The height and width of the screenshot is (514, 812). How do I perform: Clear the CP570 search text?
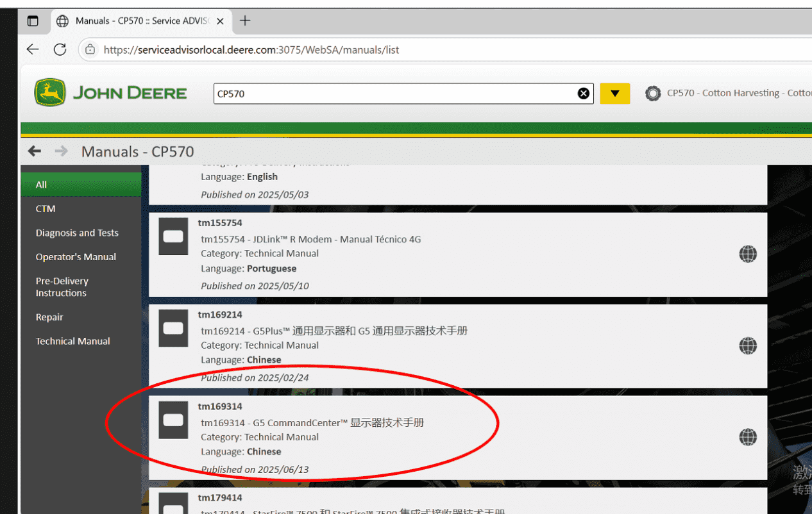(584, 94)
